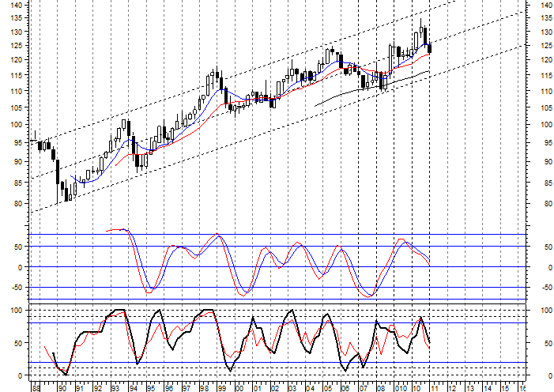Click the 90 value on the left price axis
The width and height of the screenshot is (554, 392).
(17, 162)
